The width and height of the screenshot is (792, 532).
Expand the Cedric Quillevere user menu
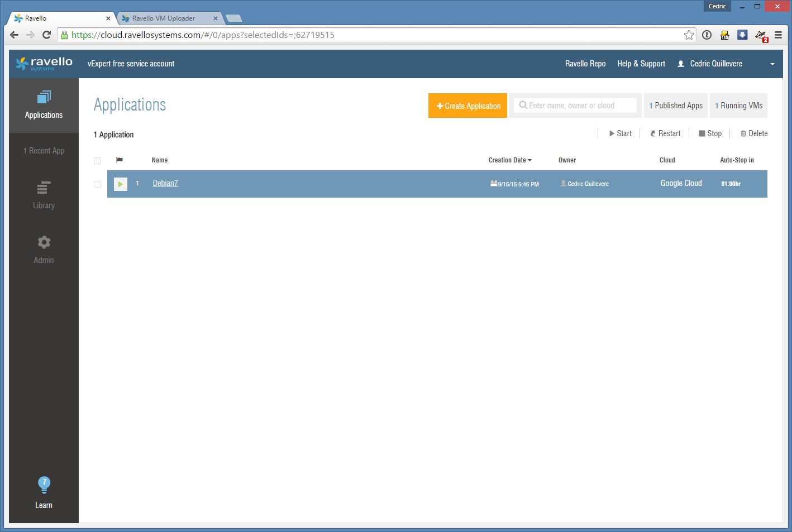coord(772,64)
